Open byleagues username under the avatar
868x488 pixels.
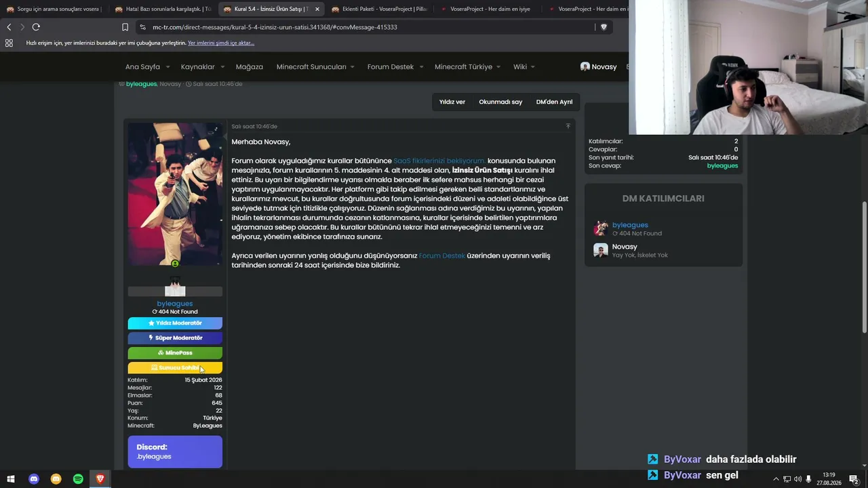(x=175, y=304)
